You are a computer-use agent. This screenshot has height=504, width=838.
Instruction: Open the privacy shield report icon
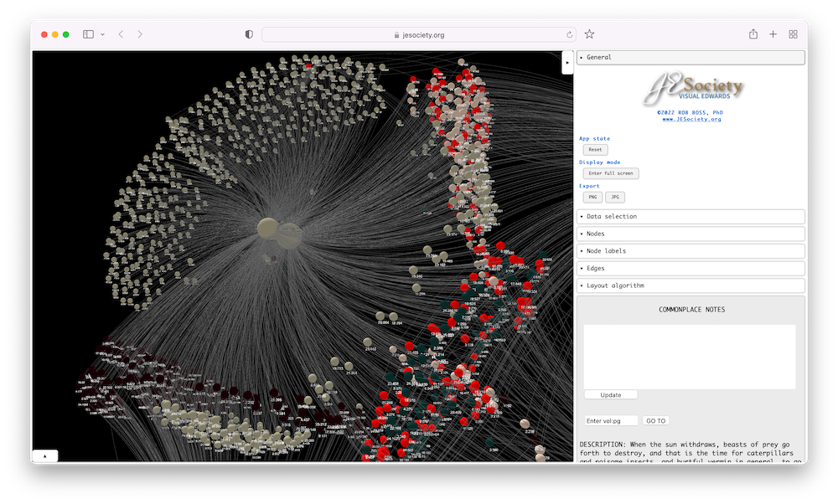pos(249,34)
